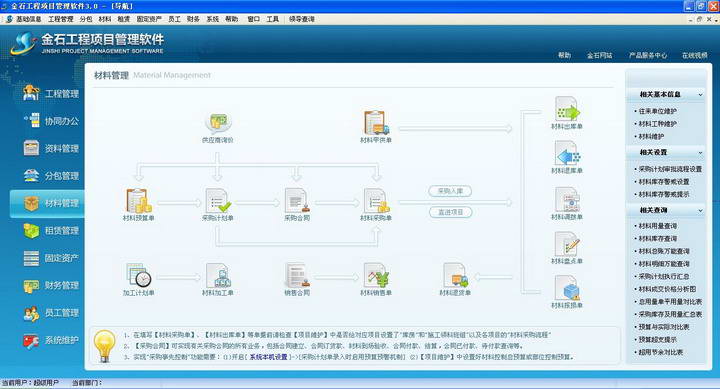
Task: Open 租赁管理 module in the left sidebar
Action: point(51,231)
